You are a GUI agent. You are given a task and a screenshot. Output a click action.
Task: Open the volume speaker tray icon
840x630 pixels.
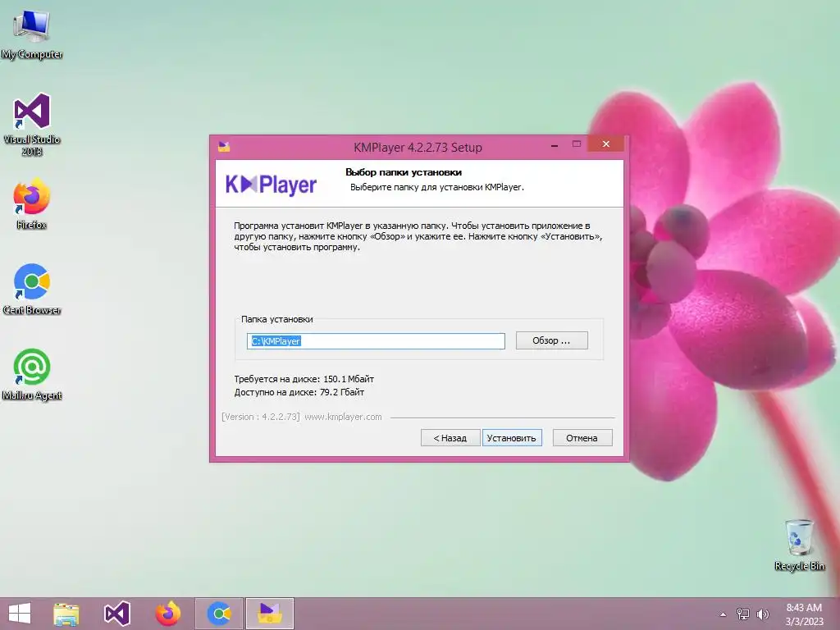pyautogui.click(x=762, y=614)
